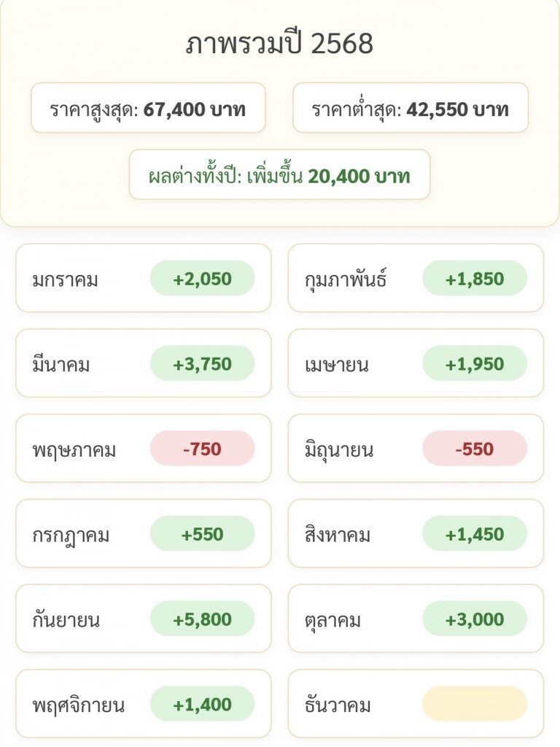Viewport: 560px width, 747px height.
Task: Select the ตุลาคม month card
Action: coord(416,619)
